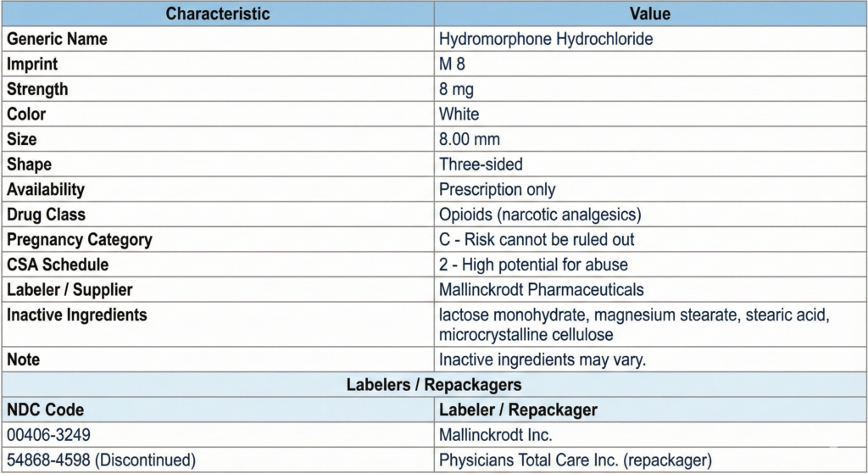Click the C - Risk cannot be ruled out value

point(537,240)
